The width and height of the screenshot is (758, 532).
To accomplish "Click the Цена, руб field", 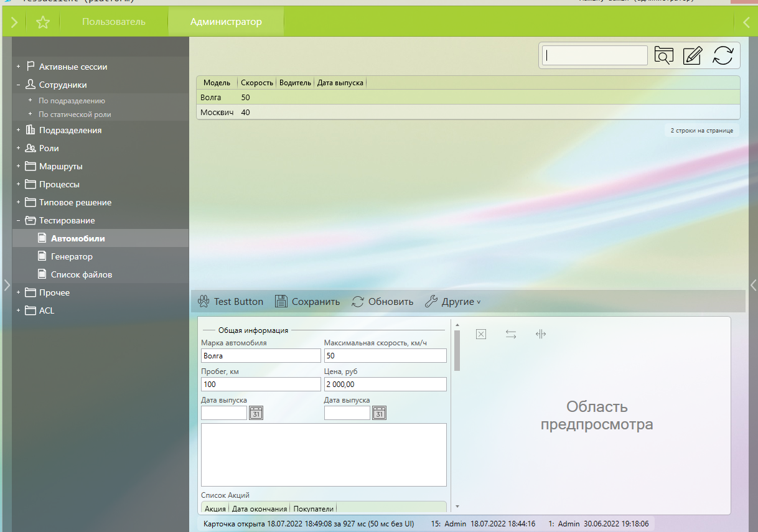I will click(385, 384).
